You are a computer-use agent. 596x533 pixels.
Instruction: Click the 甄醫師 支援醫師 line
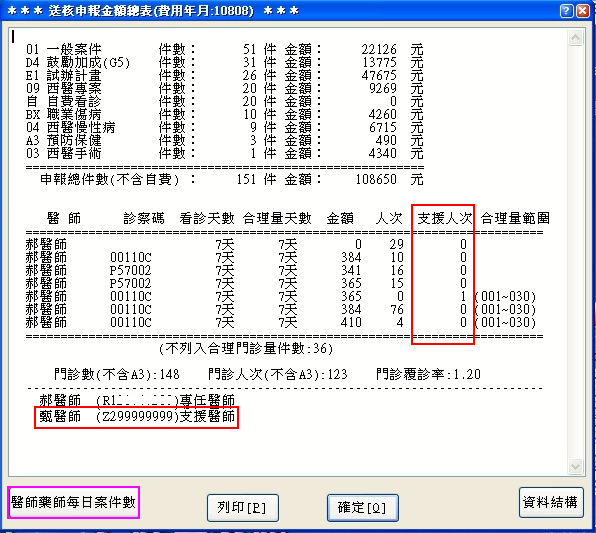(x=137, y=417)
